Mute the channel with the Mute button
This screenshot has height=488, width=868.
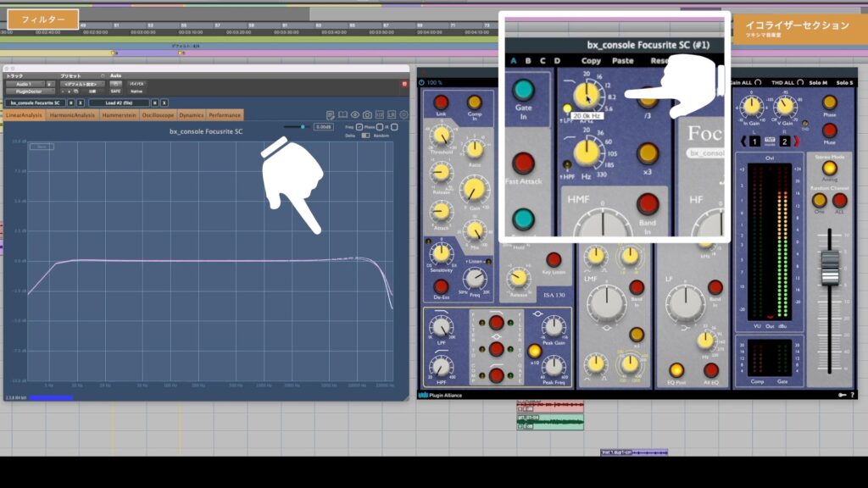coord(829,130)
